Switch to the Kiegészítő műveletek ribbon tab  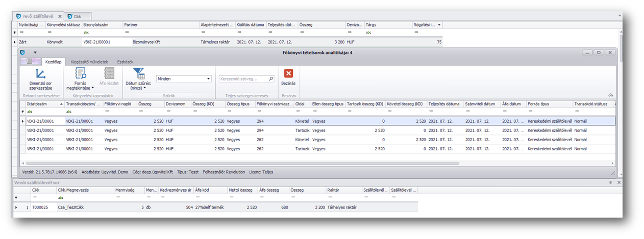(89, 62)
